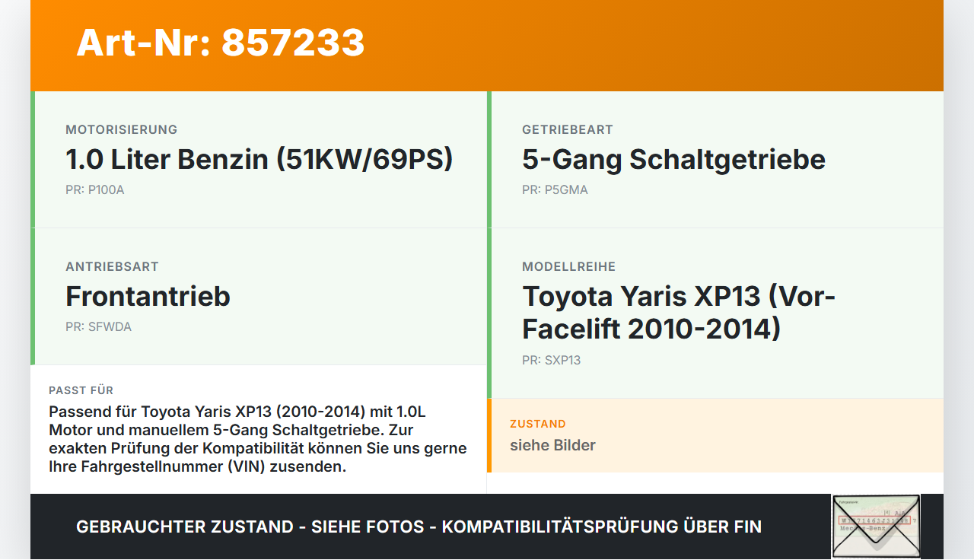
Task: Select the Toyota Yaris XP13 model text
Action: (x=679, y=313)
